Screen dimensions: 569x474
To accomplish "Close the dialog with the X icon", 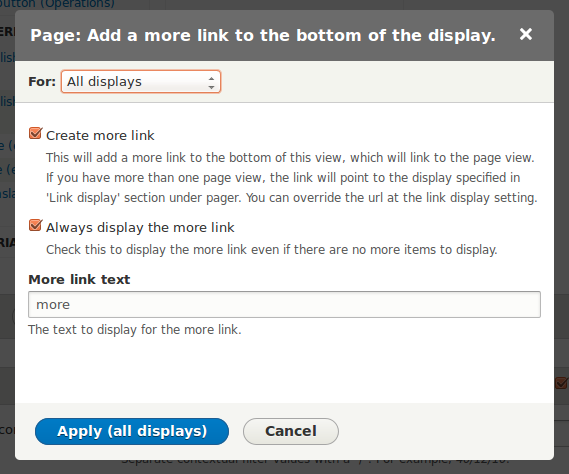I will pyautogui.click(x=525, y=34).
